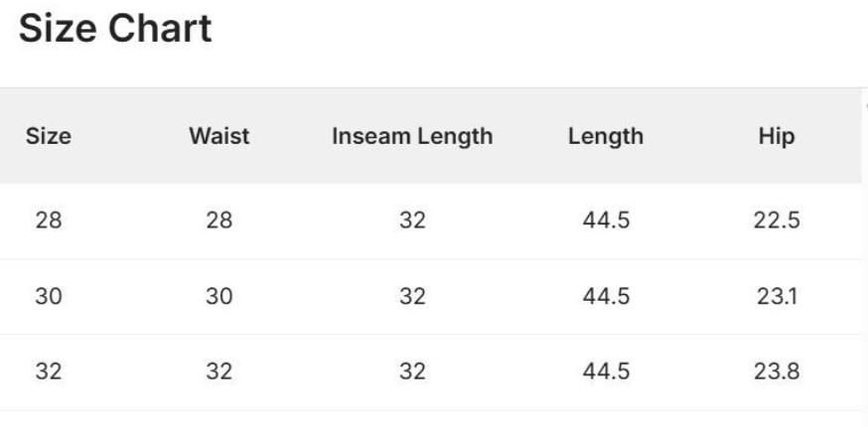Click the Waist column header
Viewport: 868px width, 427px height.
218,136
